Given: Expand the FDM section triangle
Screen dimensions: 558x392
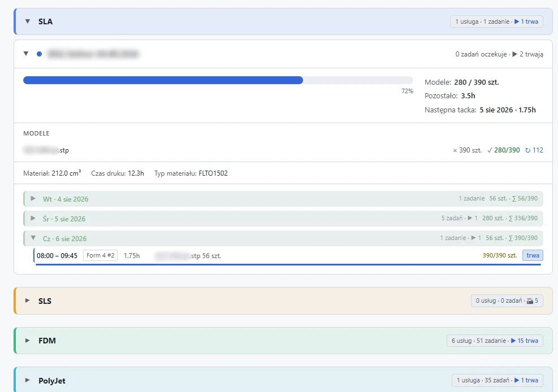Looking at the screenshot, I should [27, 341].
